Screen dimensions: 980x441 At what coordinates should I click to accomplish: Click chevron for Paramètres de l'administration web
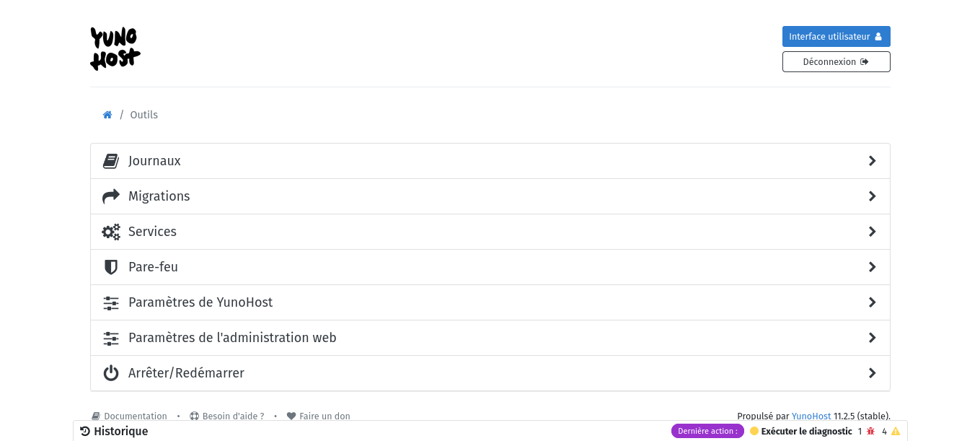[872, 338]
